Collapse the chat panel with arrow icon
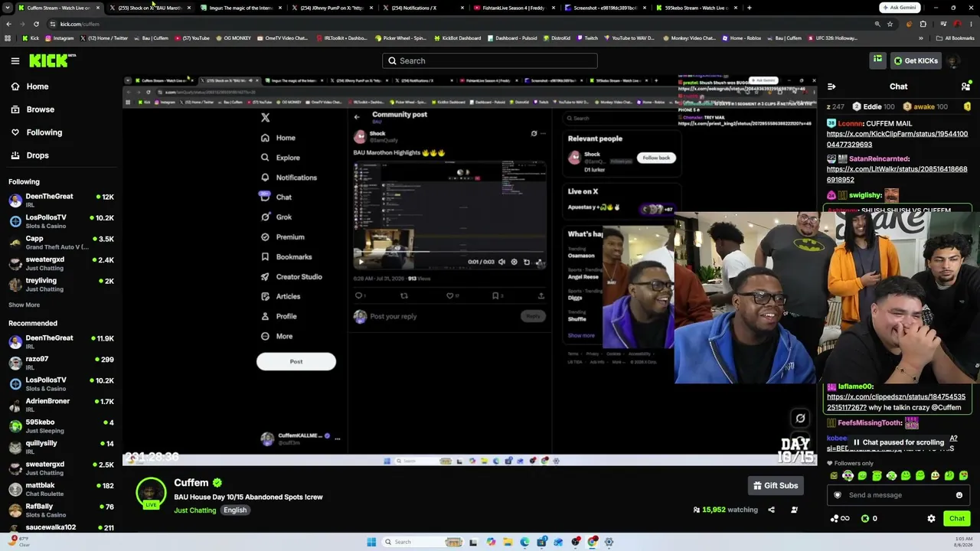Image resolution: width=980 pixels, height=551 pixels. click(831, 86)
